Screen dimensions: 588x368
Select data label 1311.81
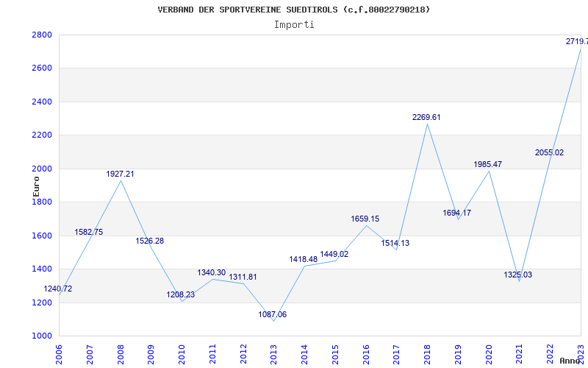(x=243, y=277)
